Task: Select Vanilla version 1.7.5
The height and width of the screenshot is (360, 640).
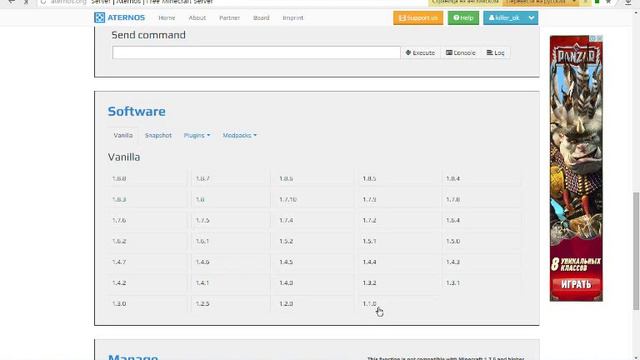Action: tap(231, 220)
